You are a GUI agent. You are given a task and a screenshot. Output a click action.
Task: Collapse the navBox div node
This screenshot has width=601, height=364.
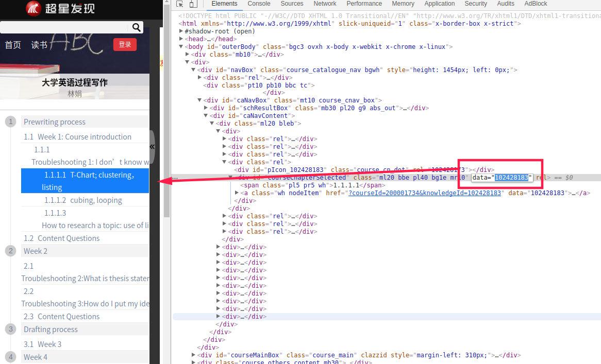click(x=193, y=70)
